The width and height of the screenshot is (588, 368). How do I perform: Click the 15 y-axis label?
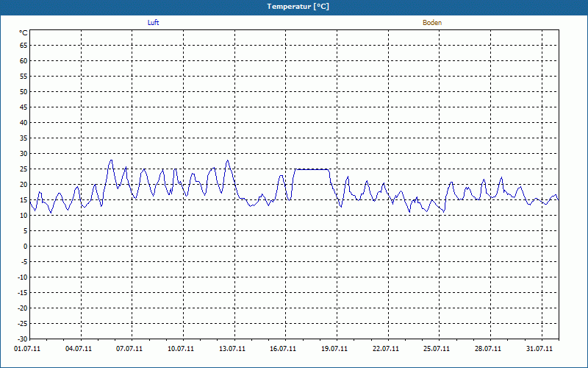(24, 199)
